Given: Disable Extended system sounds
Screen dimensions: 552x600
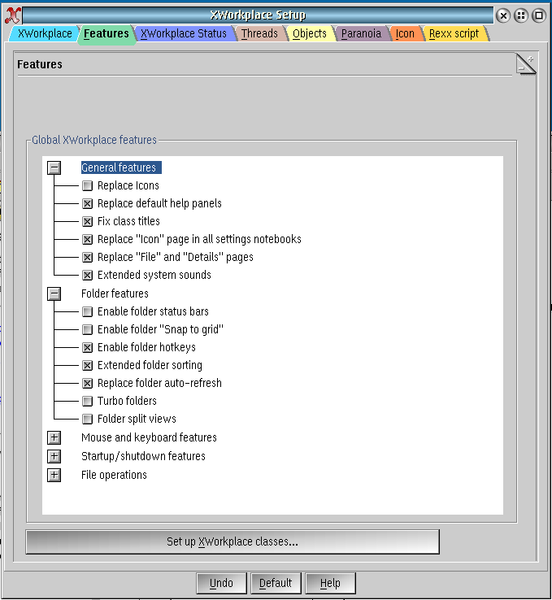Looking at the screenshot, I should [x=87, y=275].
